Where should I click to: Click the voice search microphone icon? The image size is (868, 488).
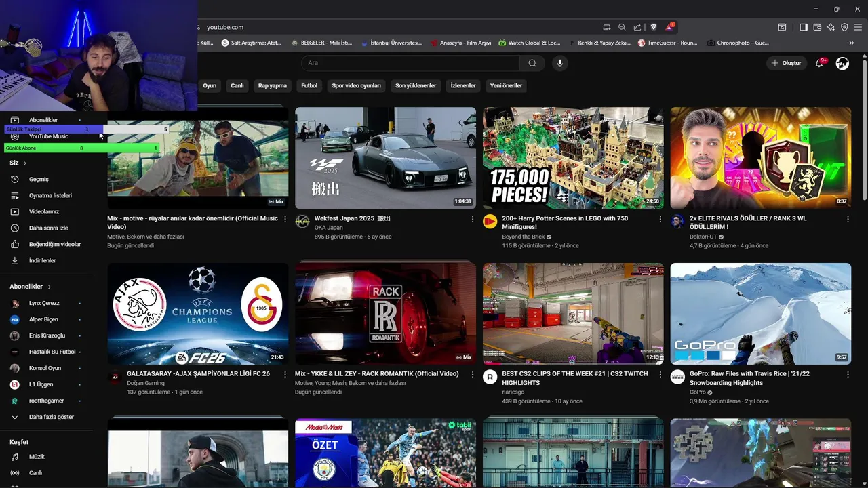tap(559, 63)
